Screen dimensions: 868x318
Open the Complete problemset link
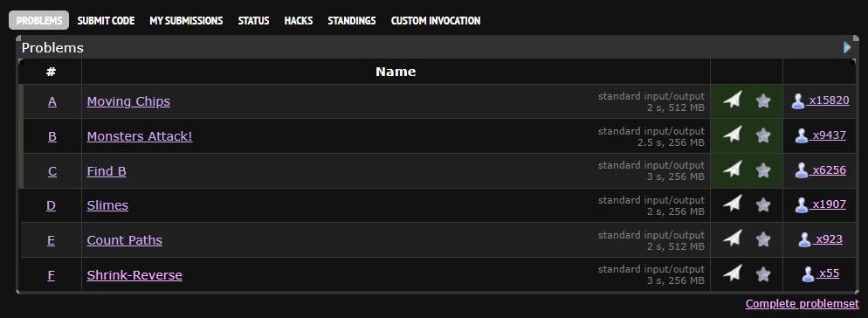803,304
